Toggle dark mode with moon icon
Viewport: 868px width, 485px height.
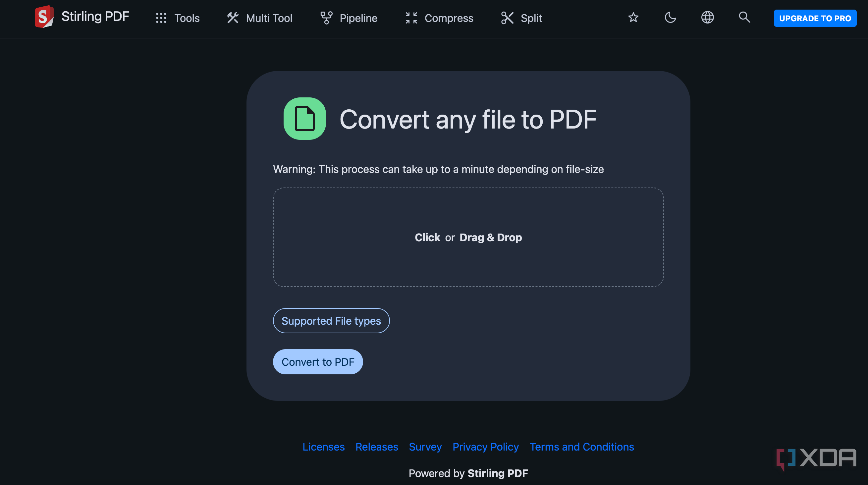670,18
